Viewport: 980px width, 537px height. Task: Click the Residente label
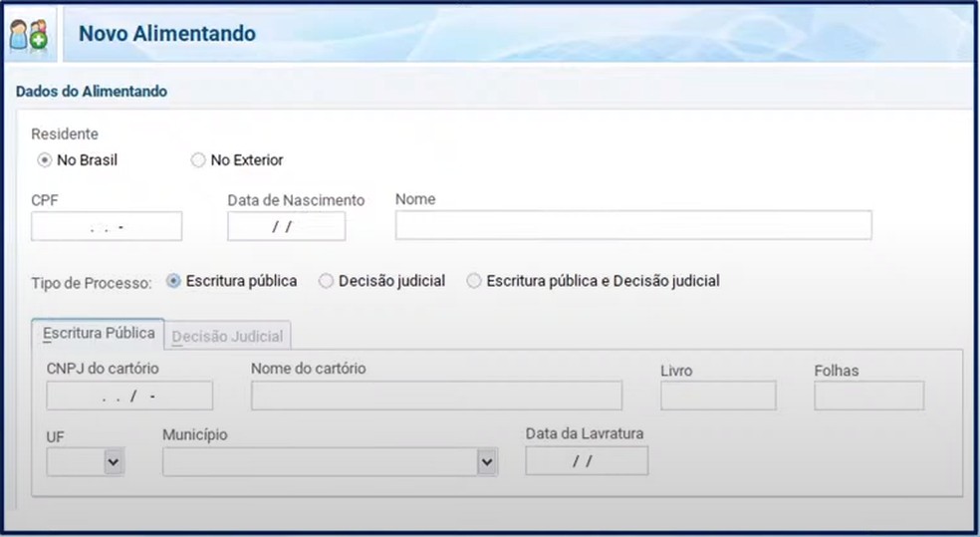(65, 134)
